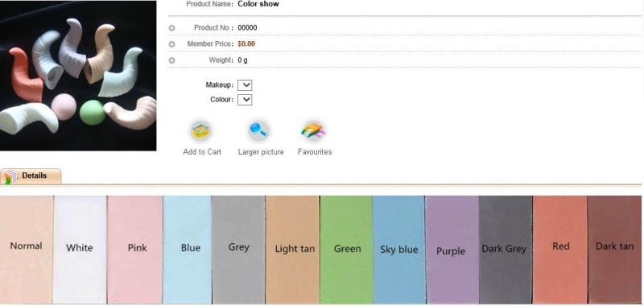Viewport: 644px width, 306px height.
Task: Click the Add to Cart icon
Action: pyautogui.click(x=200, y=130)
